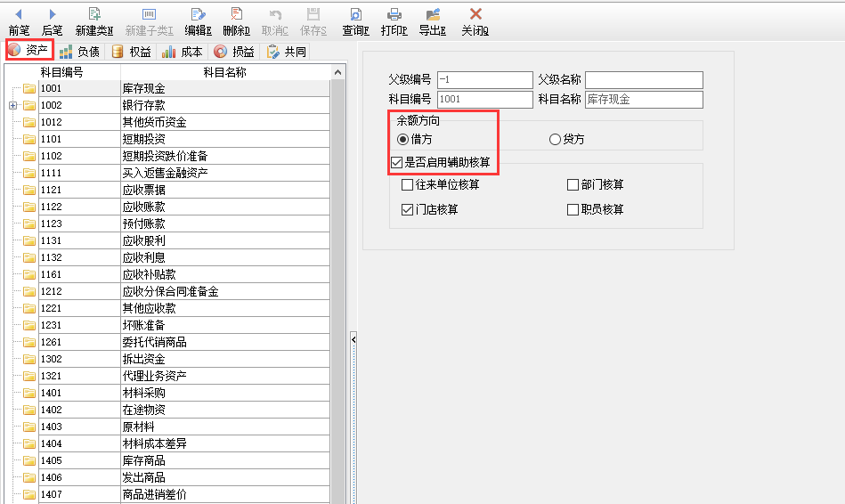Viewport: 845px width, 504px height.
Task: Click folder icon of row 1002
Action: [x=29, y=105]
